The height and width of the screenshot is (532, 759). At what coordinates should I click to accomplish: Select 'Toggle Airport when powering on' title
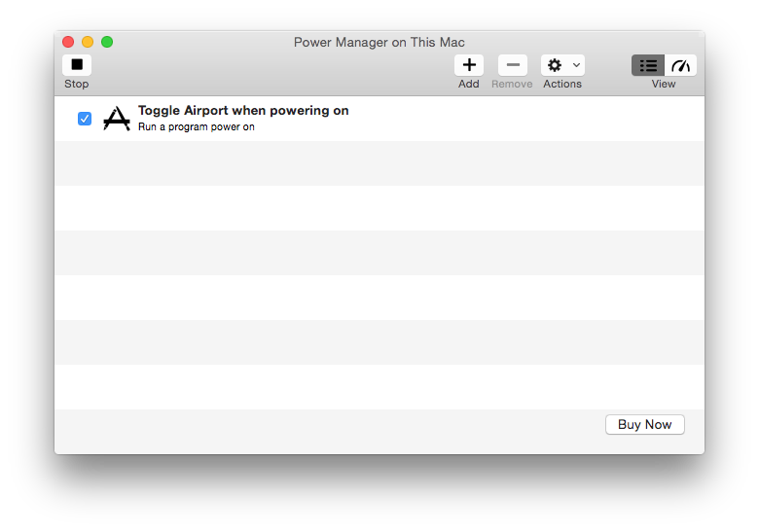(243, 111)
